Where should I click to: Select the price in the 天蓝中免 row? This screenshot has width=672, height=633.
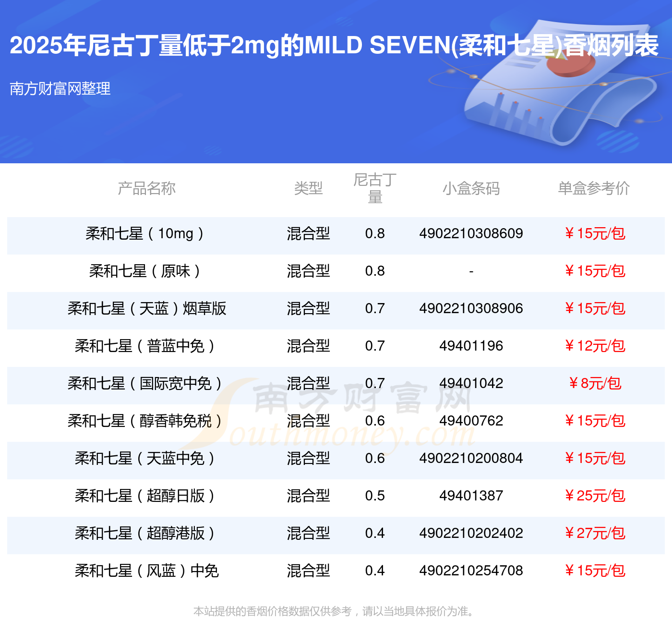pos(594,458)
